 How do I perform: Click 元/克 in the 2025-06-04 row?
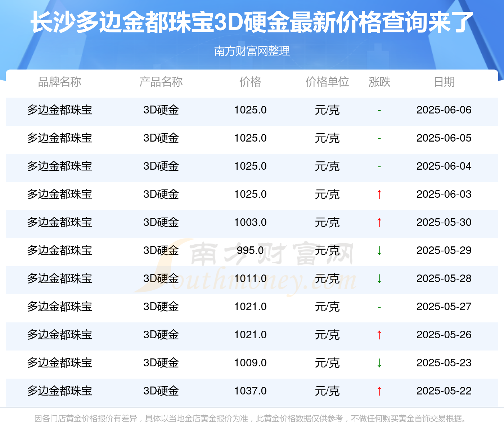point(327,166)
